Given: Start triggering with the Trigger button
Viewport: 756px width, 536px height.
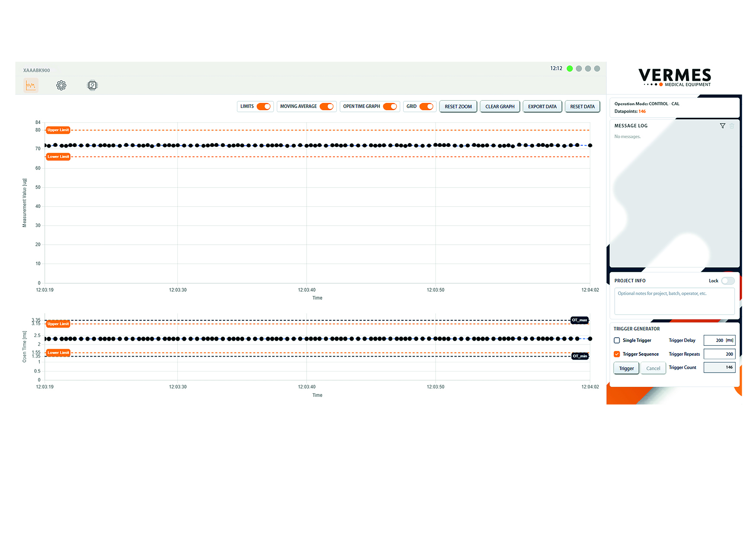Looking at the screenshot, I should tap(626, 368).
